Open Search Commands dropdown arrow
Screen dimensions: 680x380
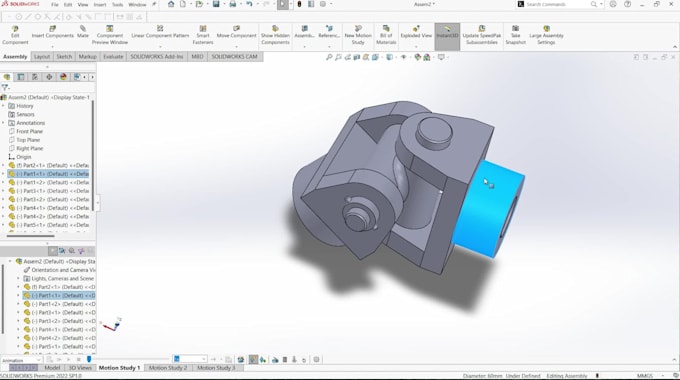602,4
